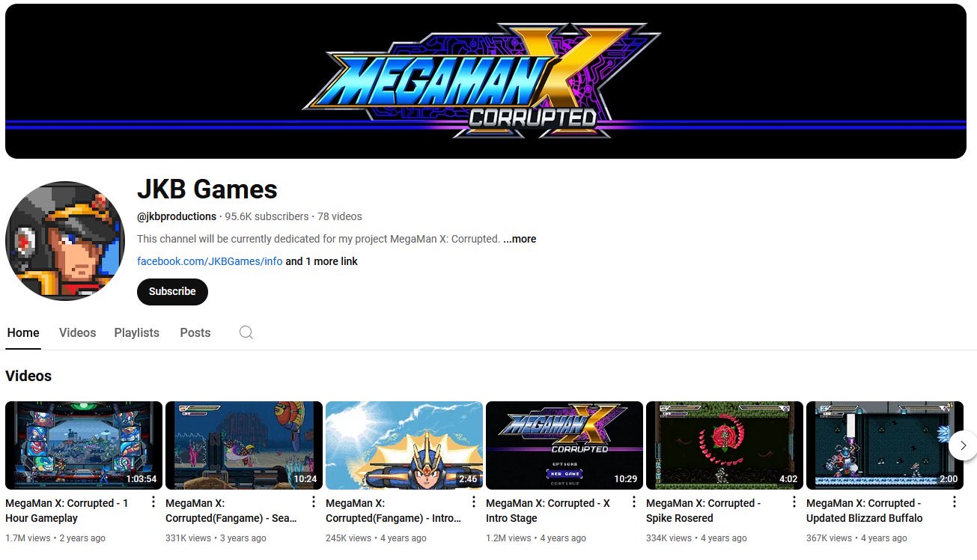This screenshot has width=977, height=560.
Task: Open video title 'MegaMan X: Corrupted - X Intro Stage'
Action: click(548, 511)
